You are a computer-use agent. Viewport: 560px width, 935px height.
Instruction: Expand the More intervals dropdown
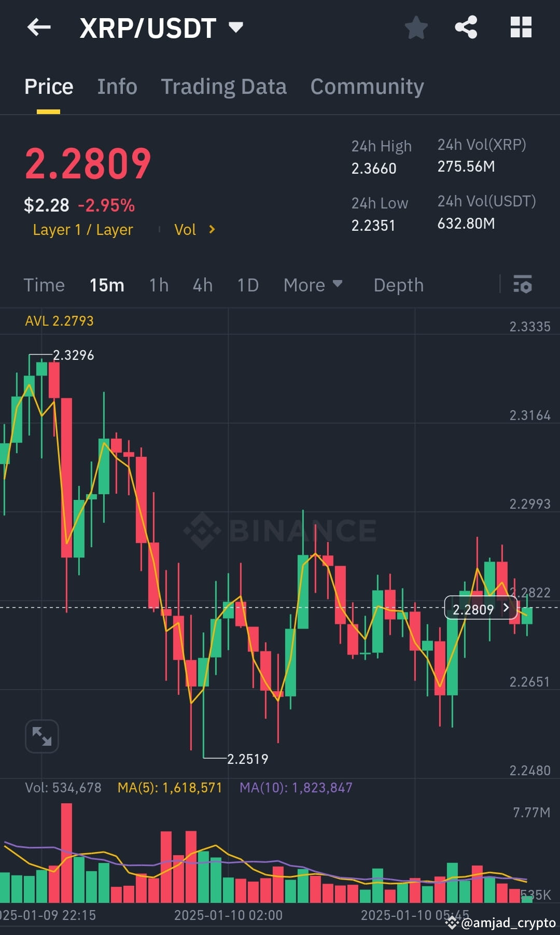[x=313, y=285]
